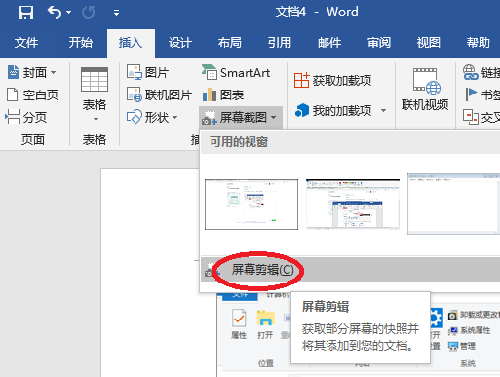Insert a 分页 page break
Screen dimensions: 500x377
click(26, 117)
